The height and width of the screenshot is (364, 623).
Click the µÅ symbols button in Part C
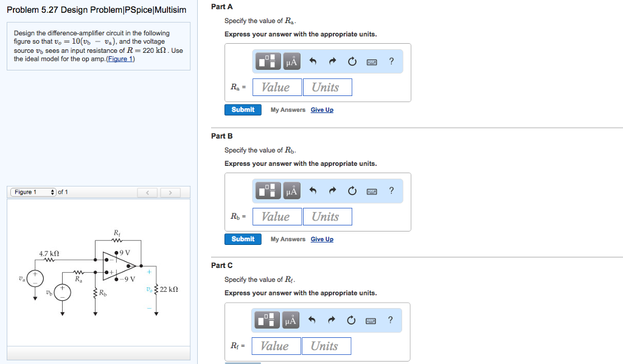tap(290, 320)
